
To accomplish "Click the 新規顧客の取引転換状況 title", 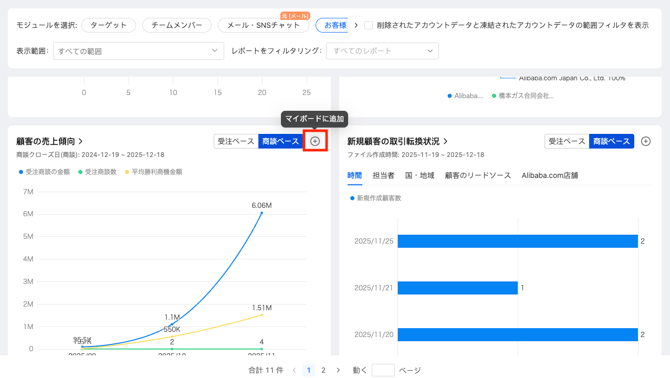I will (393, 141).
